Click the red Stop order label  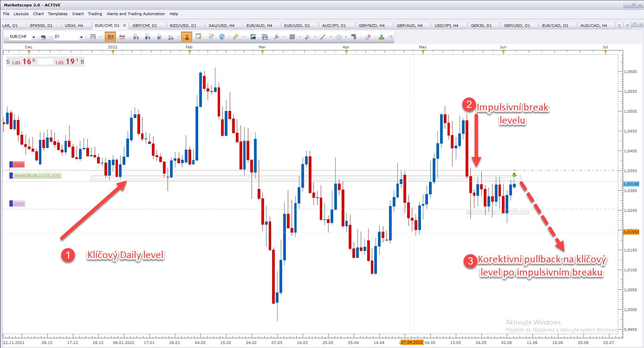point(18,164)
